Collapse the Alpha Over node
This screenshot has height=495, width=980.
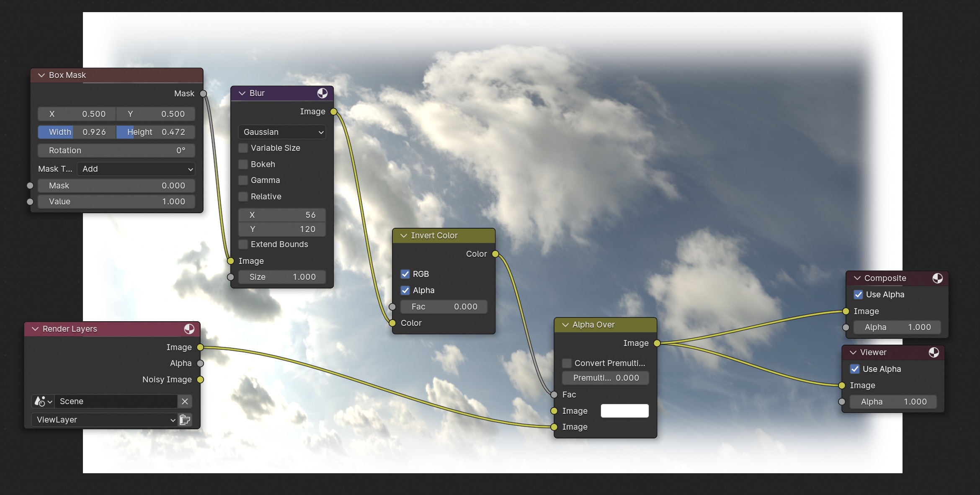click(x=565, y=325)
